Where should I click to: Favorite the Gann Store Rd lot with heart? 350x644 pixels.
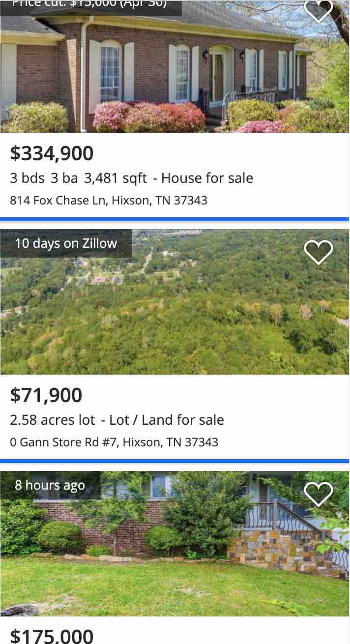[x=319, y=252]
